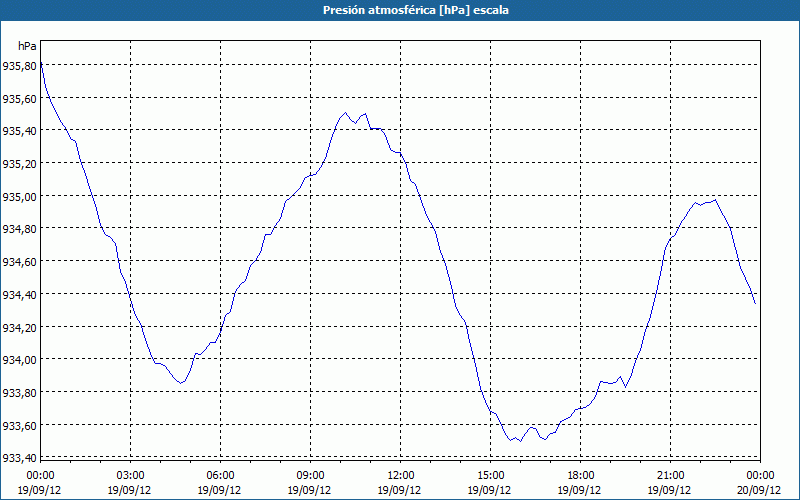Select the 21:00 time axis label
Viewport: 800px width, 500px height.
pyautogui.click(x=670, y=476)
